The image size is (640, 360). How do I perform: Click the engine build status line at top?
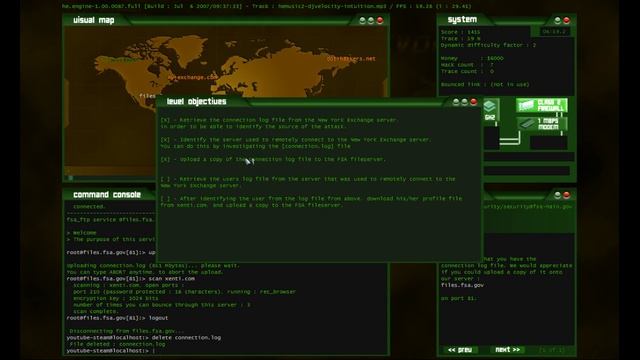pos(267,6)
